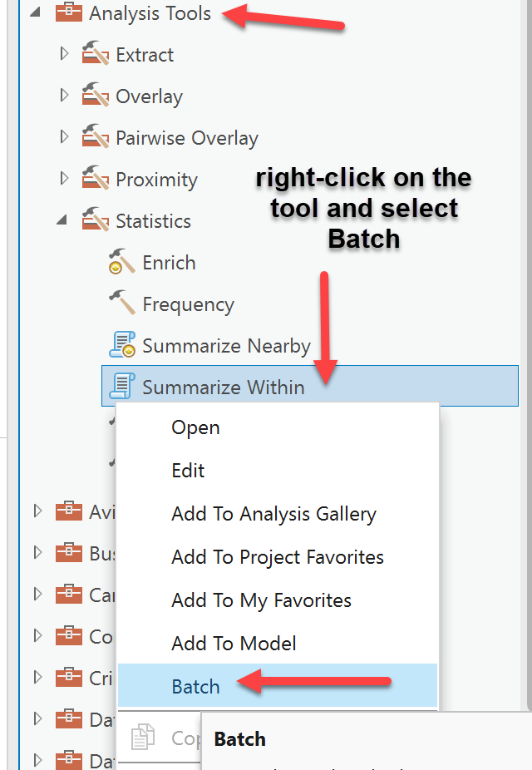
Task: Click the Pairwise Overlay toolset icon
Action: coord(96,138)
